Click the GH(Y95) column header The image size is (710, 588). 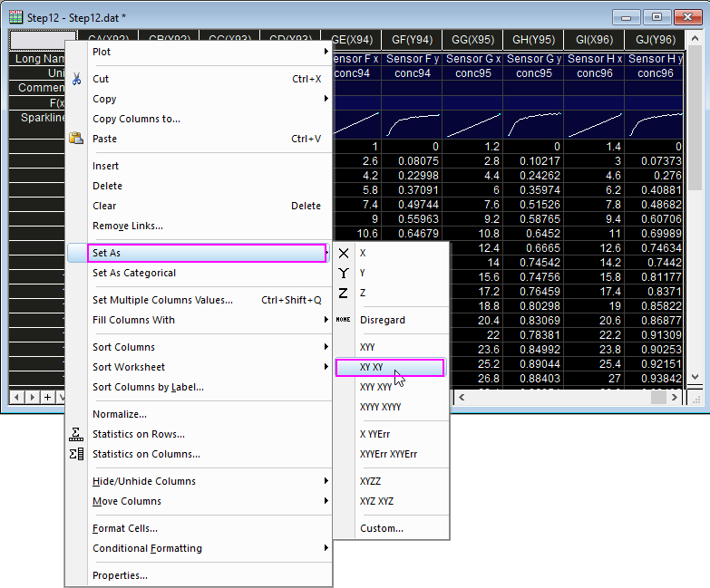pos(533,40)
